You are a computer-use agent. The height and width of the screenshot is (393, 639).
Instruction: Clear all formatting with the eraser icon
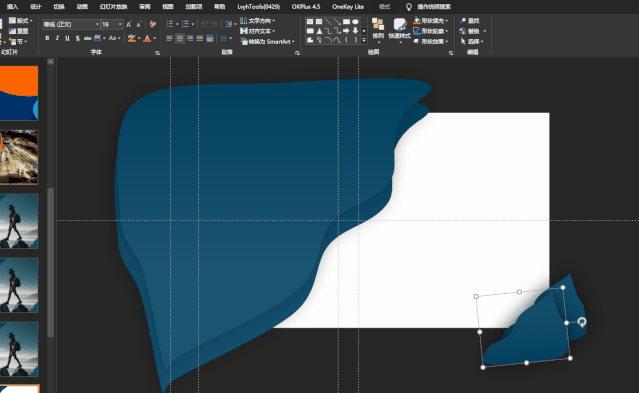tap(153, 24)
